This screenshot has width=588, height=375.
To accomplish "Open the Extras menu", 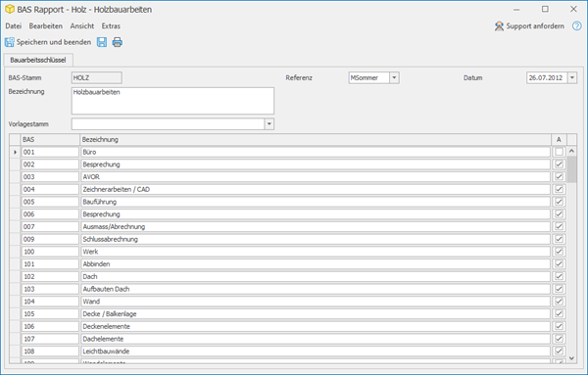I will [x=111, y=26].
